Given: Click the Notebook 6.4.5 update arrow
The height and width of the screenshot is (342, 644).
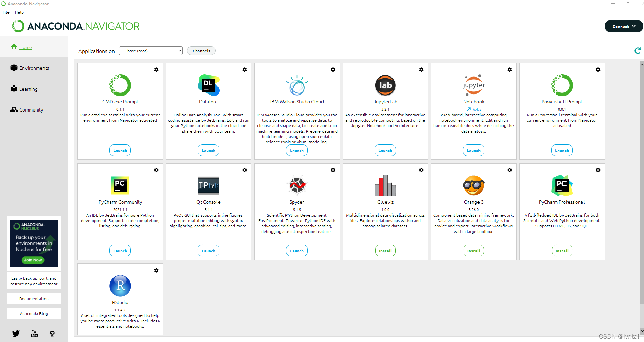Looking at the screenshot, I should click(469, 109).
